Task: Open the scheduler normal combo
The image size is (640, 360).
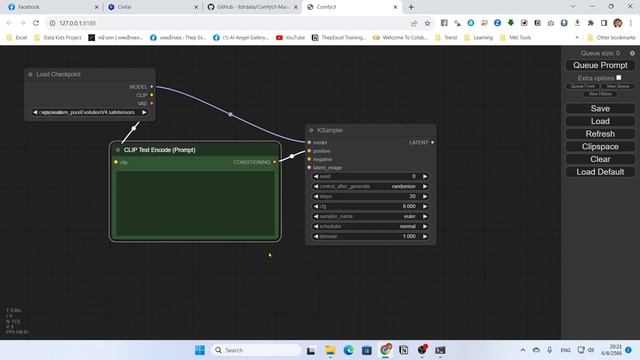Action: tap(370, 227)
